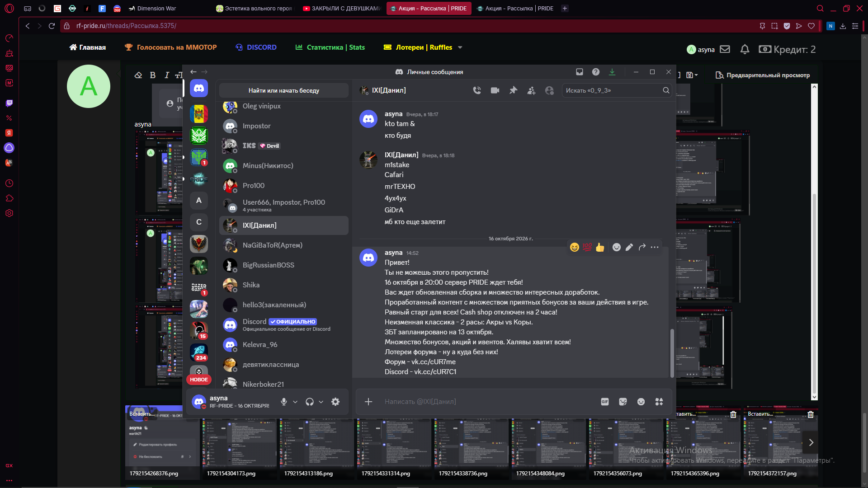
Task: Open Discord user settings gear
Action: (335, 402)
